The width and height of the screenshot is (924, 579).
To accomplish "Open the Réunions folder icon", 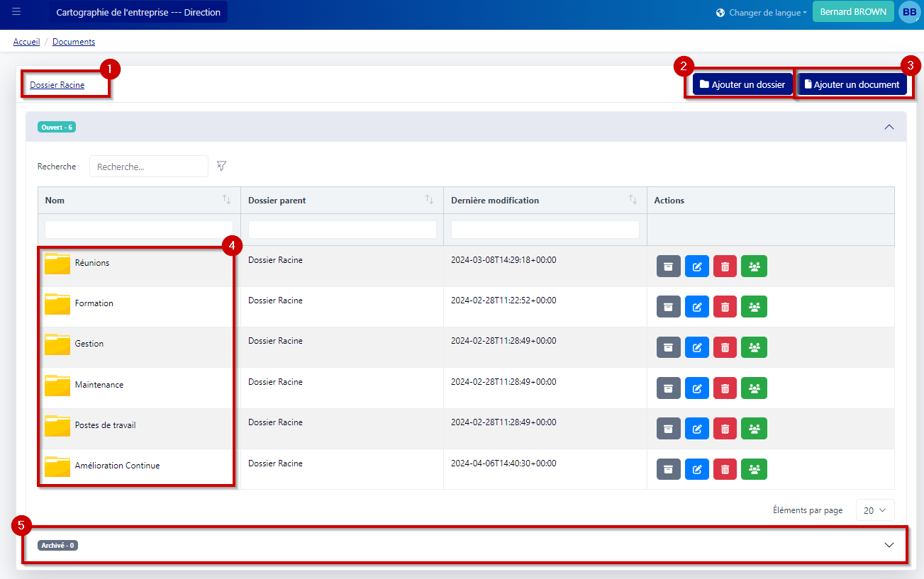I will pos(57,264).
